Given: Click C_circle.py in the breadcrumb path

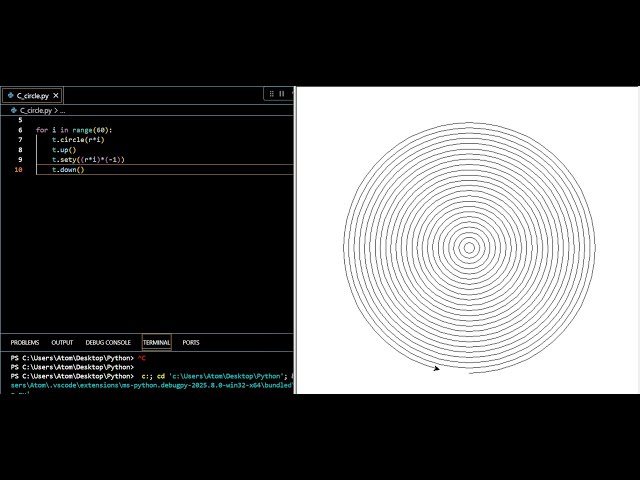Looking at the screenshot, I should tap(36, 111).
